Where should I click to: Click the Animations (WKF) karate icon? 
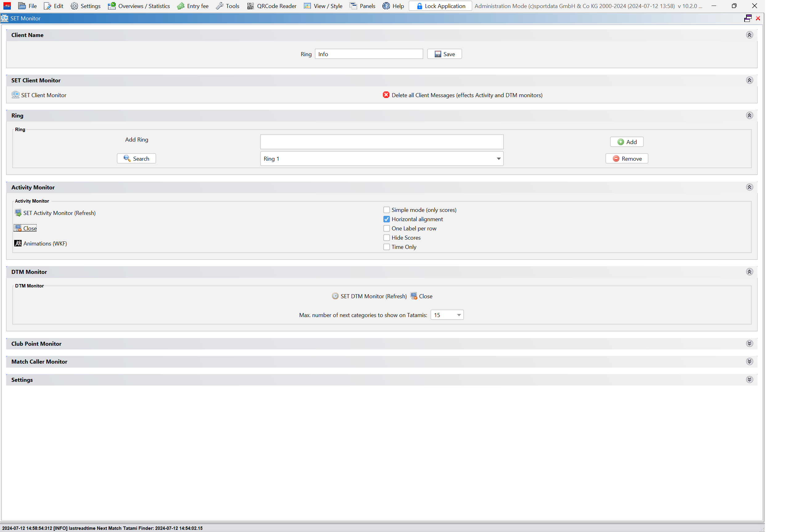(x=18, y=243)
